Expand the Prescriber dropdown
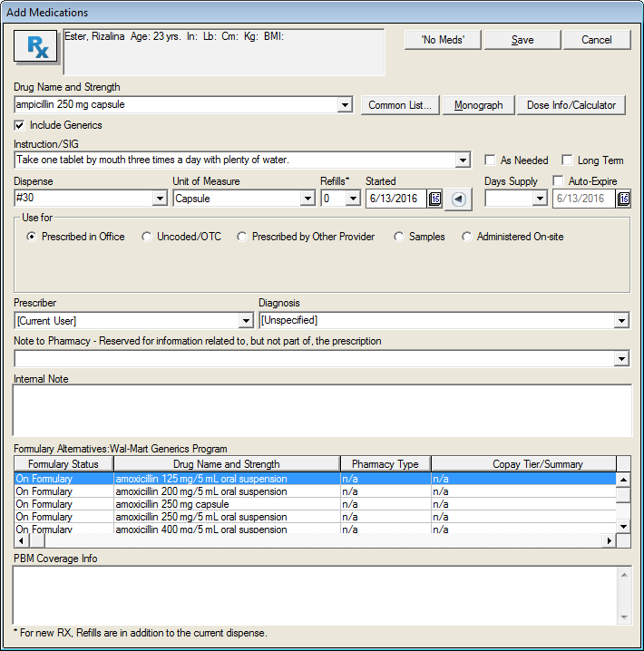The image size is (644, 651). pos(245,320)
